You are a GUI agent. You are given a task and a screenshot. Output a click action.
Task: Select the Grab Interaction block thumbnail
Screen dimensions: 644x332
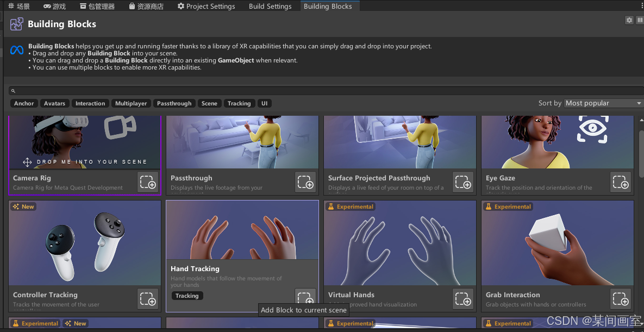tap(558, 243)
